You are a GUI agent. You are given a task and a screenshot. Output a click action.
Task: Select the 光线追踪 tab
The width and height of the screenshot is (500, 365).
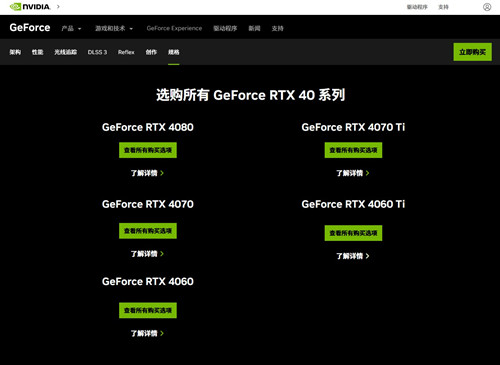(x=66, y=52)
